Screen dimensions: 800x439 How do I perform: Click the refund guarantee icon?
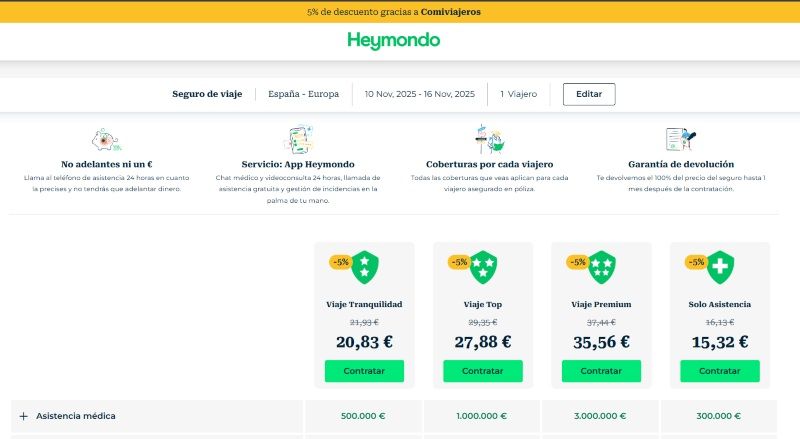tap(680, 140)
